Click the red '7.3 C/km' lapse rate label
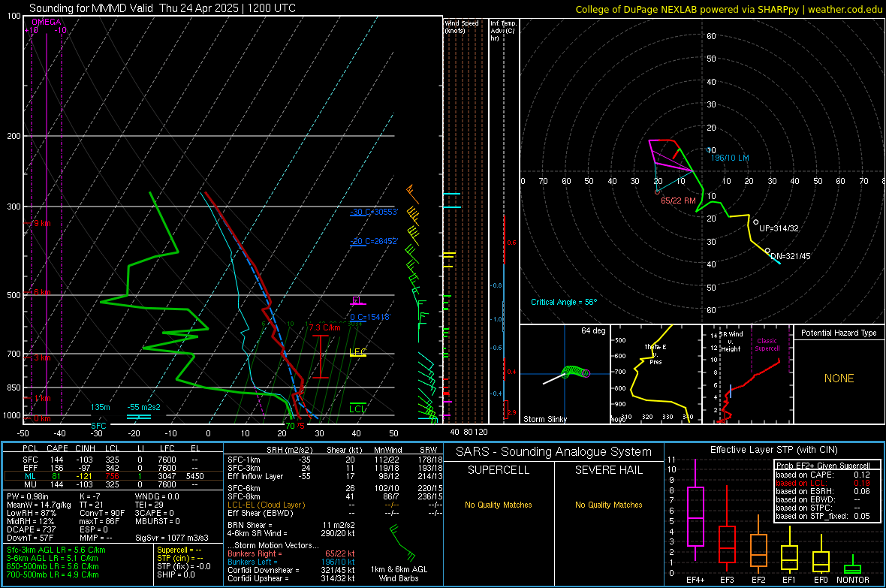Screen dimensions: 886x588 pos(325,328)
